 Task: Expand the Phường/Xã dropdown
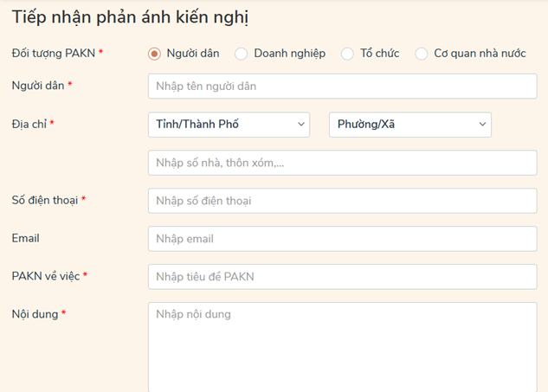pyautogui.click(x=409, y=125)
